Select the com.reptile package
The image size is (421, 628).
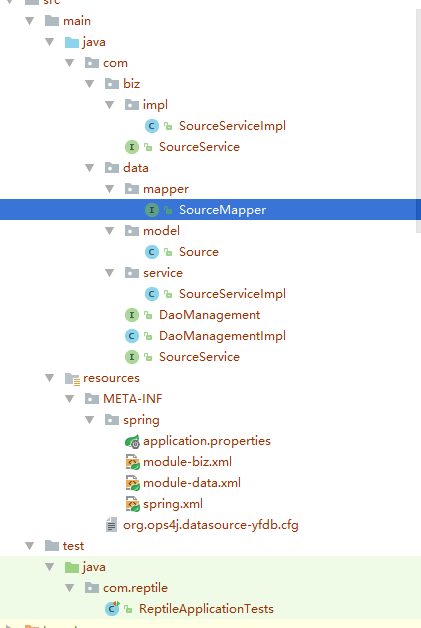tap(135, 588)
